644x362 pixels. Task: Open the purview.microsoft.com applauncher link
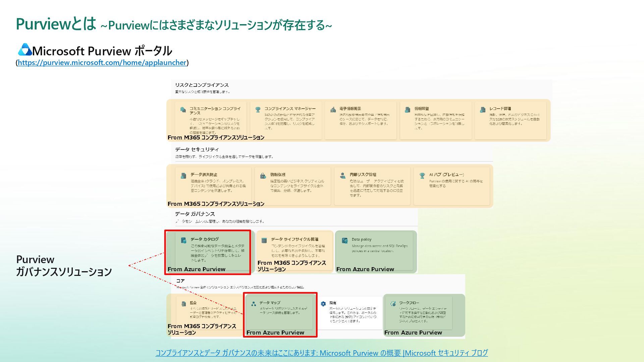pyautogui.click(x=102, y=63)
